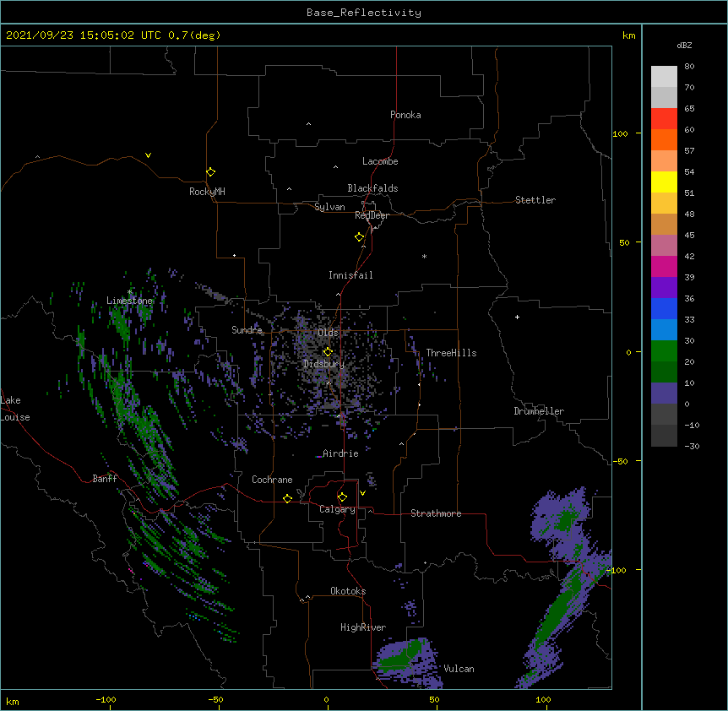Click the magenta 42 dBZ legend swatch
Image resolution: width=728 pixels, height=711 pixels.
(664, 266)
